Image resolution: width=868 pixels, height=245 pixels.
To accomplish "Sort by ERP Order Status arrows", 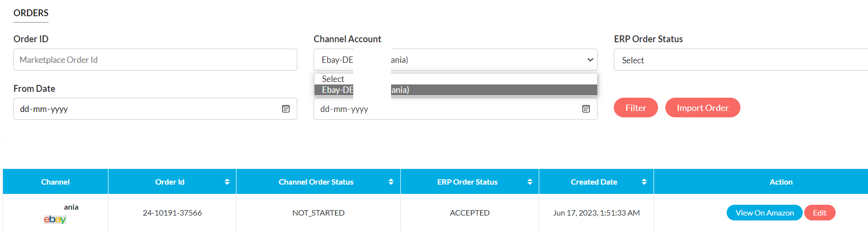I will [x=529, y=182].
